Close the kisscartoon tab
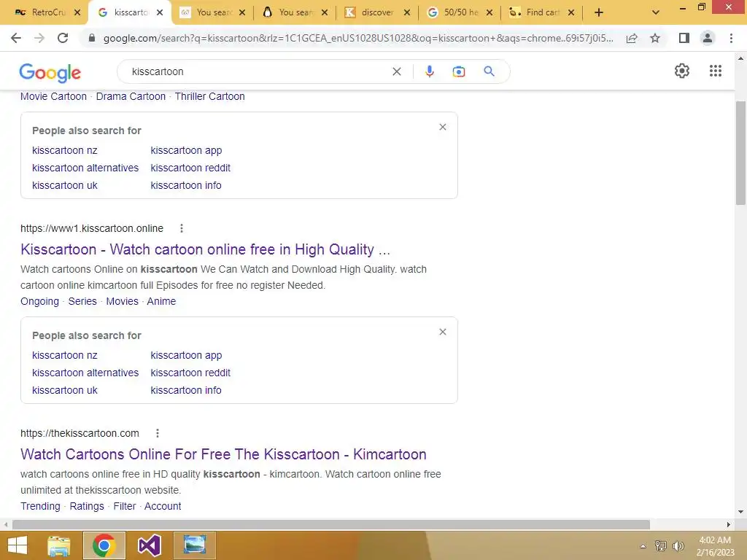The height and width of the screenshot is (560, 747). pyautogui.click(x=160, y=12)
